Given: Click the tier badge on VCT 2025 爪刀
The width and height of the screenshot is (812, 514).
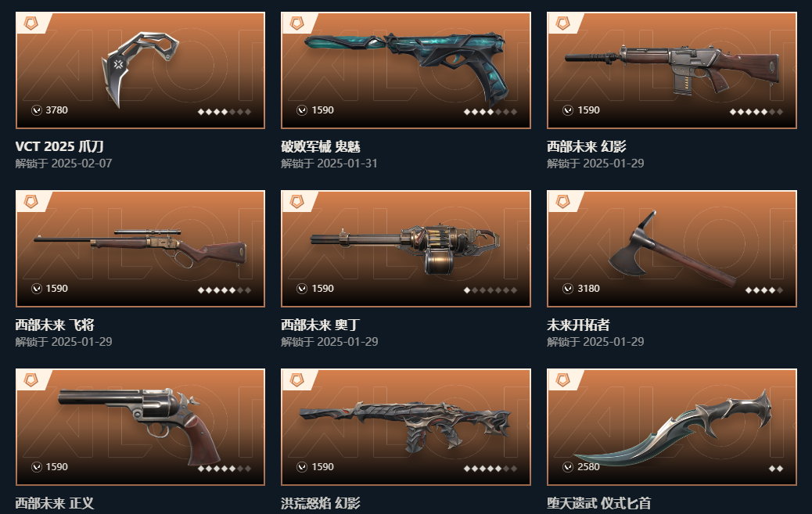Looking at the screenshot, I should 31,23.
